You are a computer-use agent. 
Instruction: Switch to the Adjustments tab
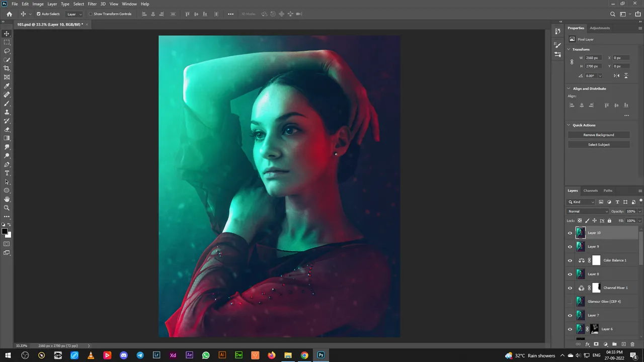tap(600, 28)
